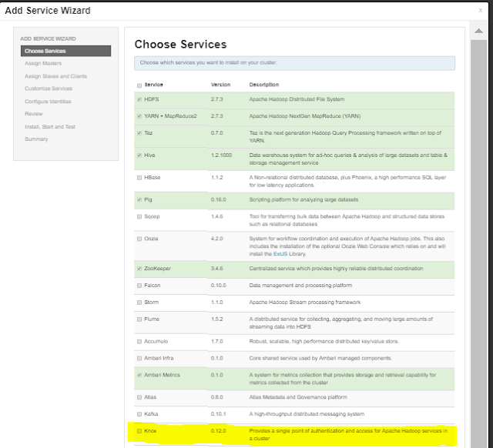Go to the Assign Masters step
493x448 pixels.
pos(43,64)
